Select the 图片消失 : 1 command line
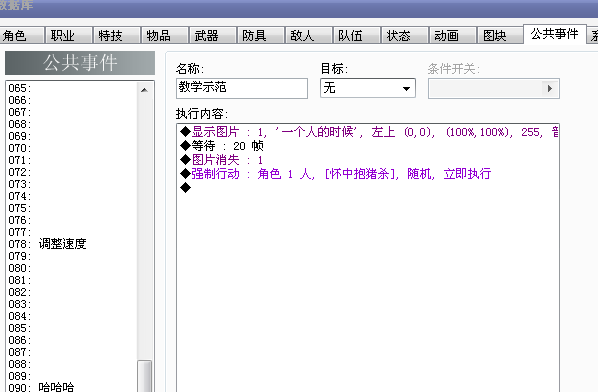Screen dimensions: 598x392 pyautogui.click(x=368, y=160)
